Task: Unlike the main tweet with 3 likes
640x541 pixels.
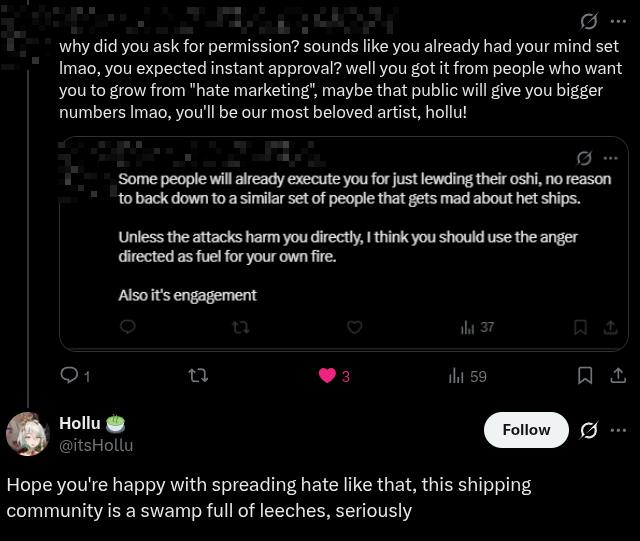Action: tap(328, 376)
